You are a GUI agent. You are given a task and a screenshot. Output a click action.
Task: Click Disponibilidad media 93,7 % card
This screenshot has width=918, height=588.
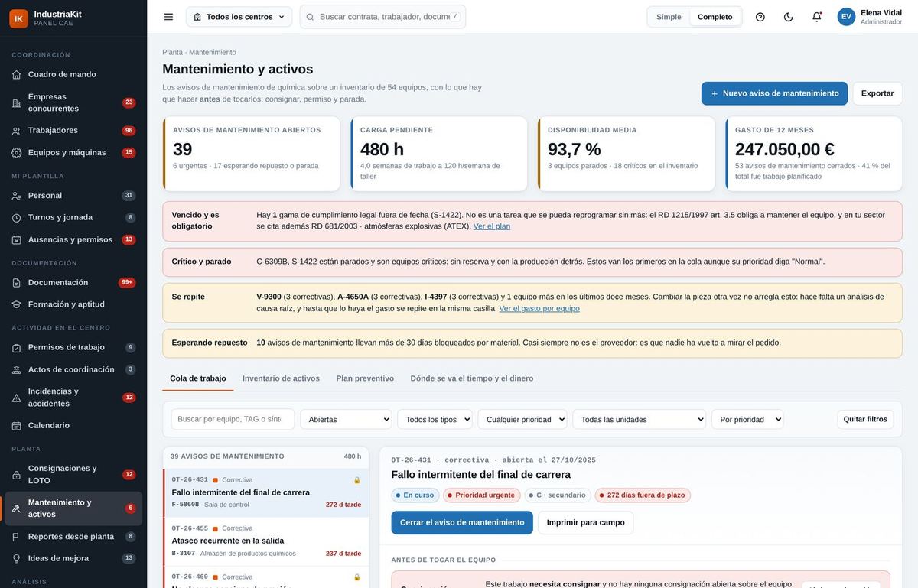pyautogui.click(x=627, y=154)
